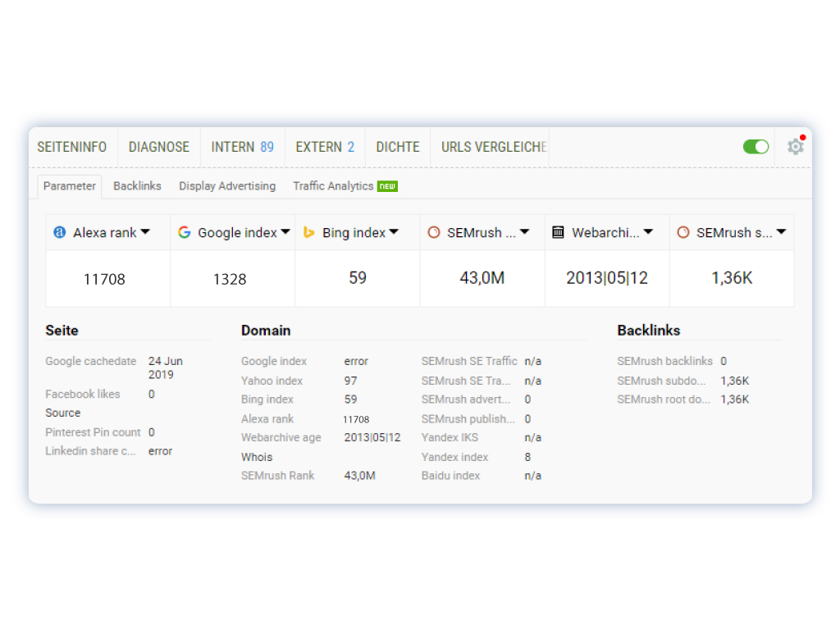The height and width of the screenshot is (630, 840).
Task: Click Google cachedate label
Action: pos(90,361)
